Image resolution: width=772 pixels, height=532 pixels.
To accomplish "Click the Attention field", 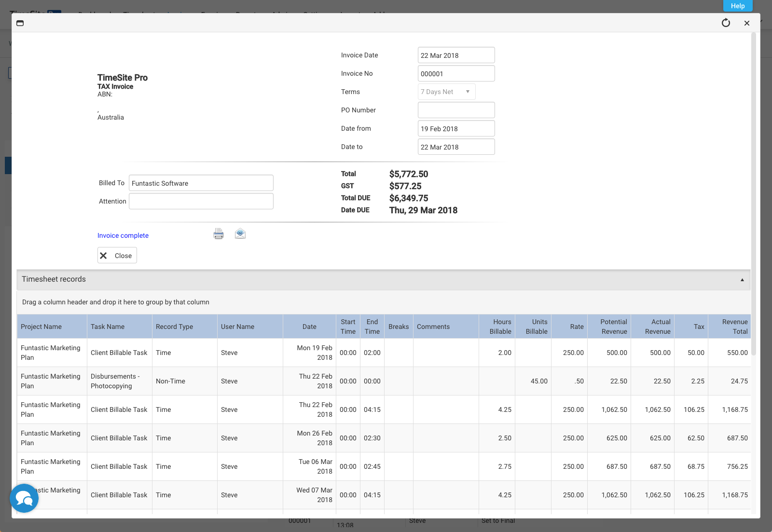I will pos(201,201).
